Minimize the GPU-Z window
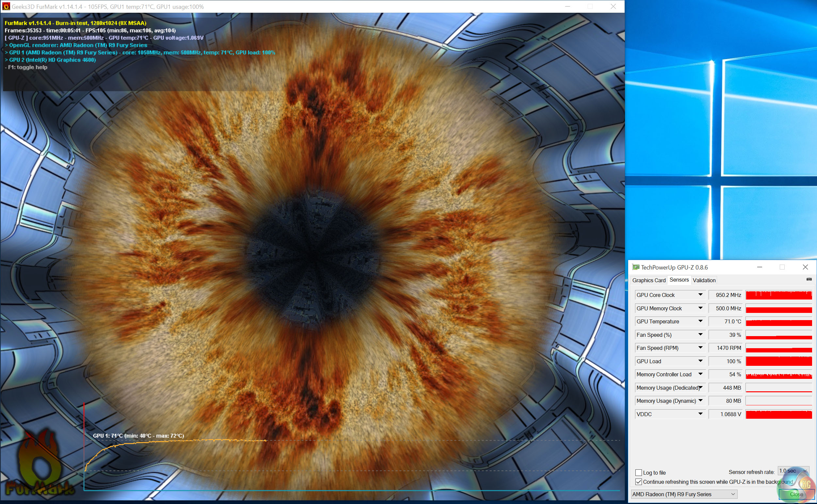Image resolution: width=817 pixels, height=504 pixels. coord(759,267)
